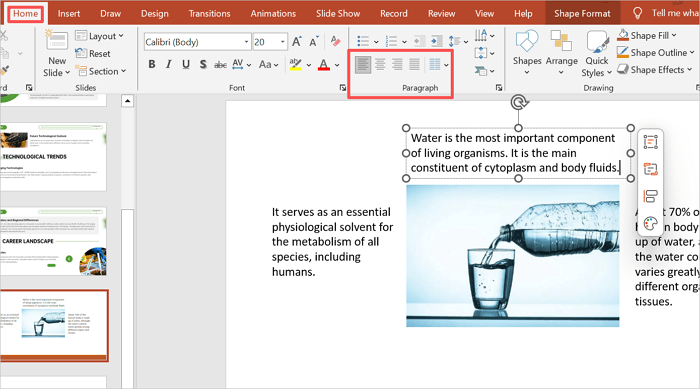Toggle Italic formatting

pos(168,65)
